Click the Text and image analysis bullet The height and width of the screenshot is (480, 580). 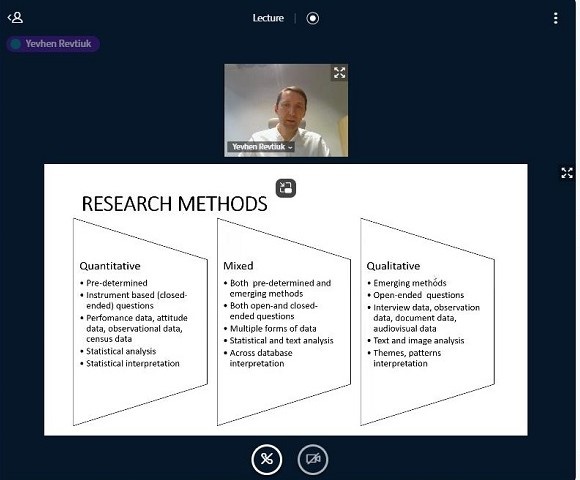pyautogui.click(x=418, y=341)
